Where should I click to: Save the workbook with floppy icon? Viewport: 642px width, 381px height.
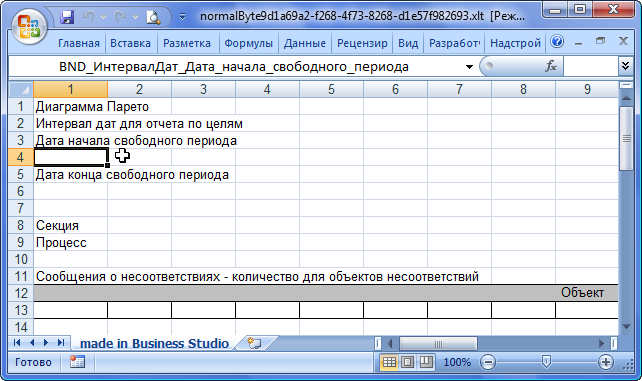[67, 17]
